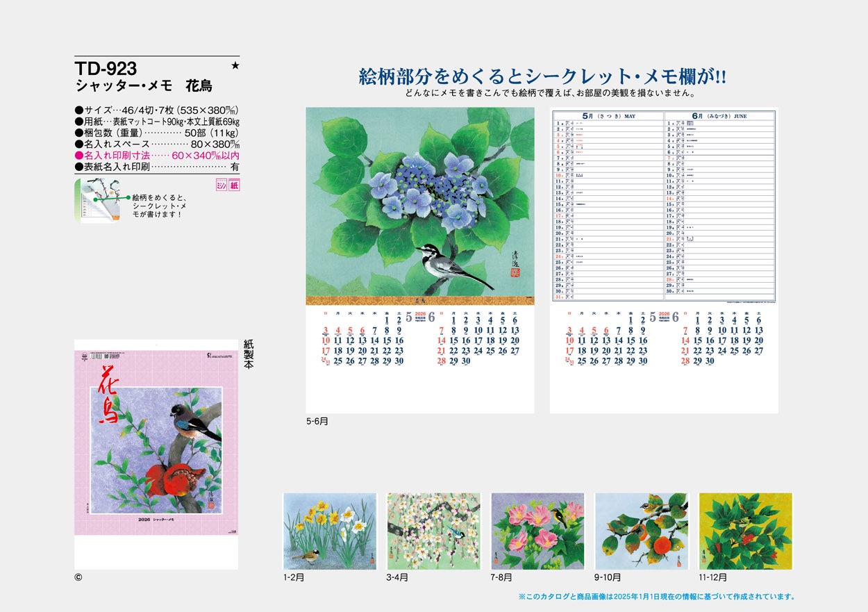Click the 3-4月 label
The width and height of the screenshot is (868, 612).
(x=398, y=577)
